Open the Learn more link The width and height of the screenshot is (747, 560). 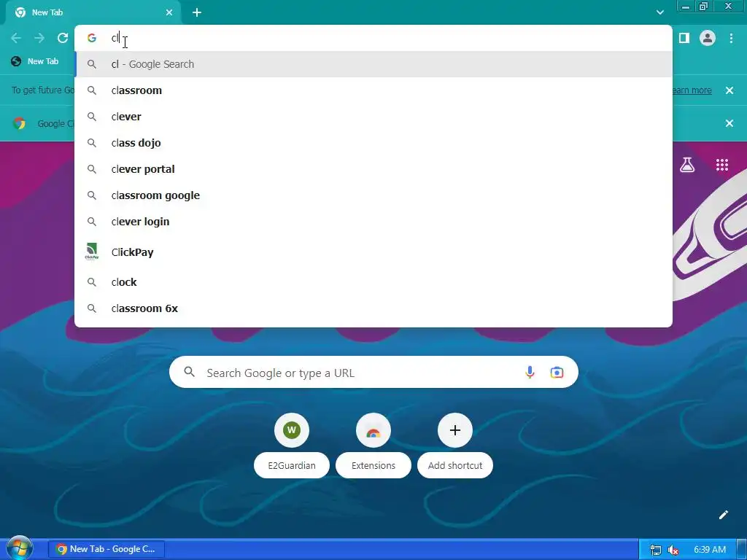[692, 90]
